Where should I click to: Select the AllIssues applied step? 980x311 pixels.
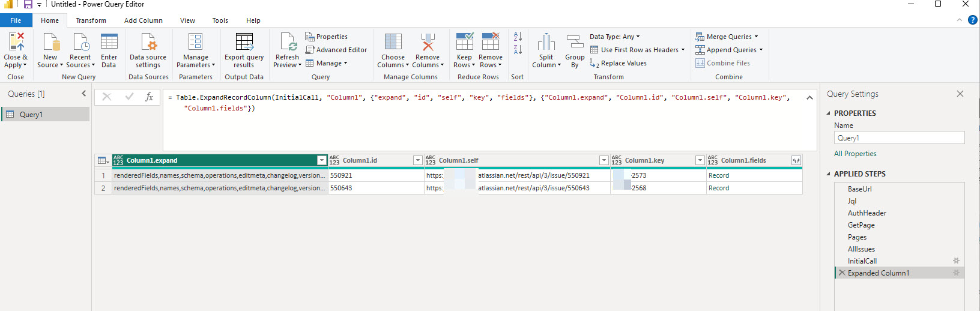point(899,249)
